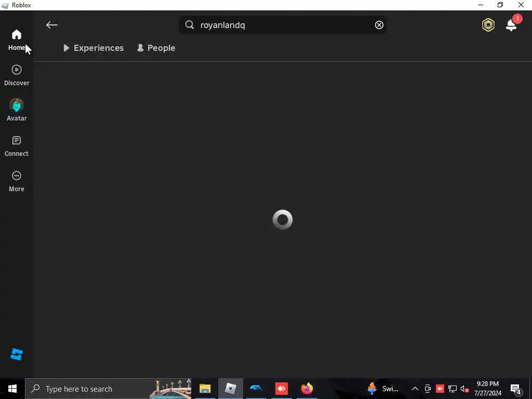
Task: Open File Explorer from taskbar
Action: [x=205, y=389]
